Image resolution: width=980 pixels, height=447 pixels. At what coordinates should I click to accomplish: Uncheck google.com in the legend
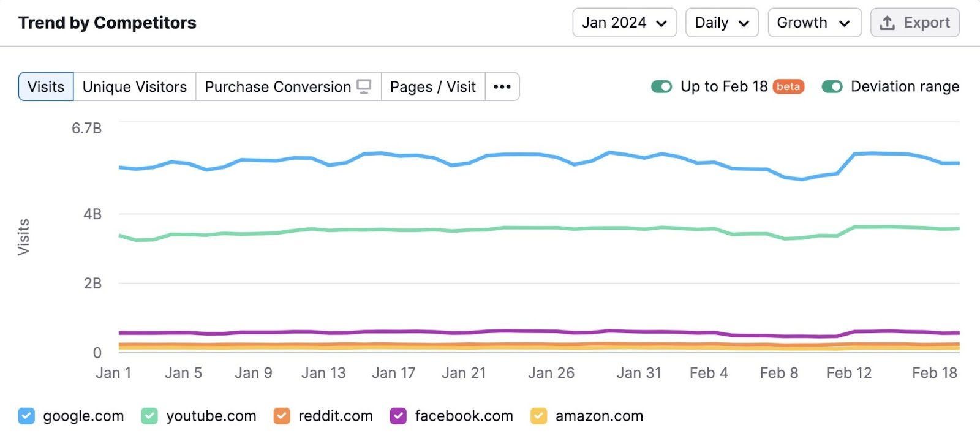(26, 416)
